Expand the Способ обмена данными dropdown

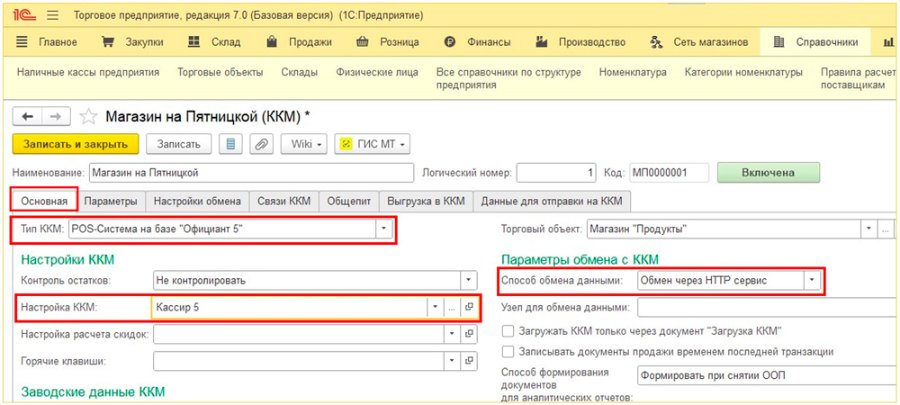click(x=812, y=281)
